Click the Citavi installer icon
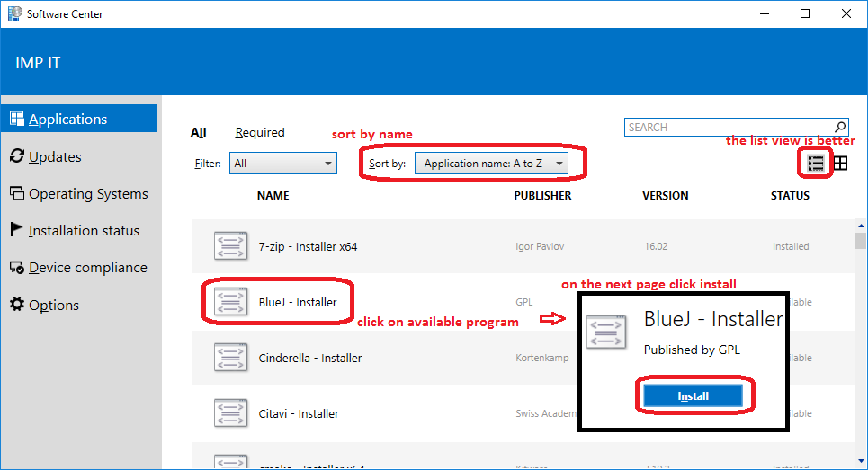Screen dimensions: 868x470 pyautogui.click(x=230, y=413)
